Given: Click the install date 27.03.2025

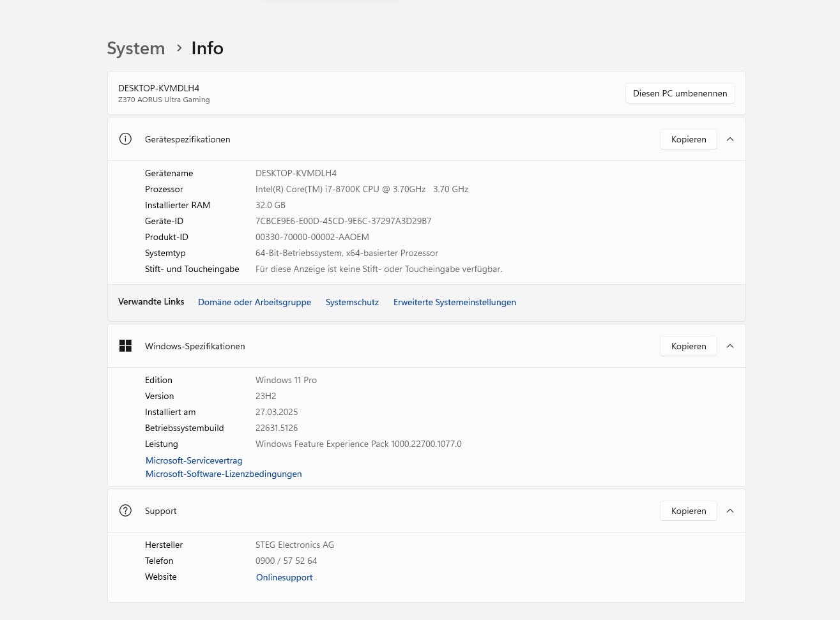Looking at the screenshot, I should click(x=277, y=412).
